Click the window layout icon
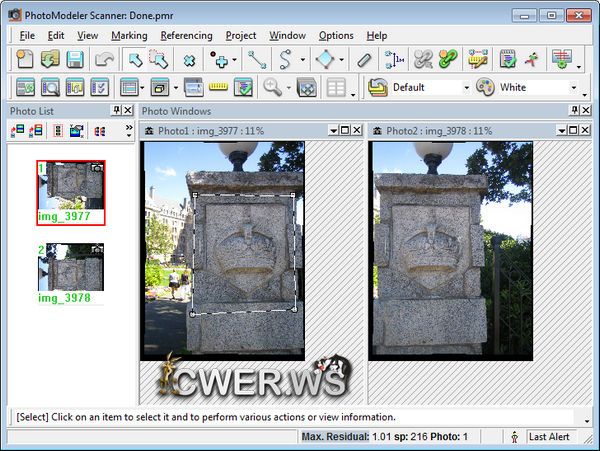 129,87
